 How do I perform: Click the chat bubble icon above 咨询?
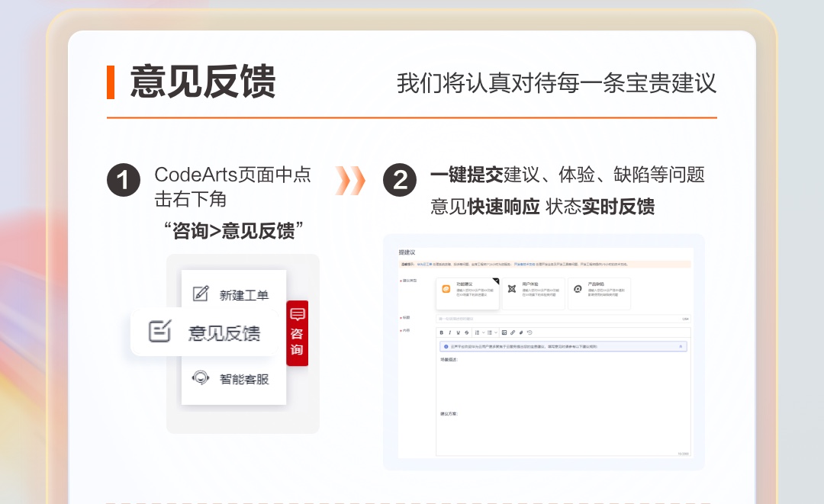point(297,314)
